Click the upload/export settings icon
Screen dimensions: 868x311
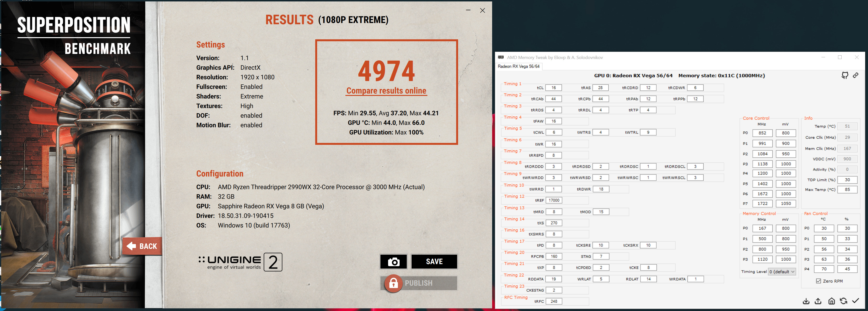[818, 301]
